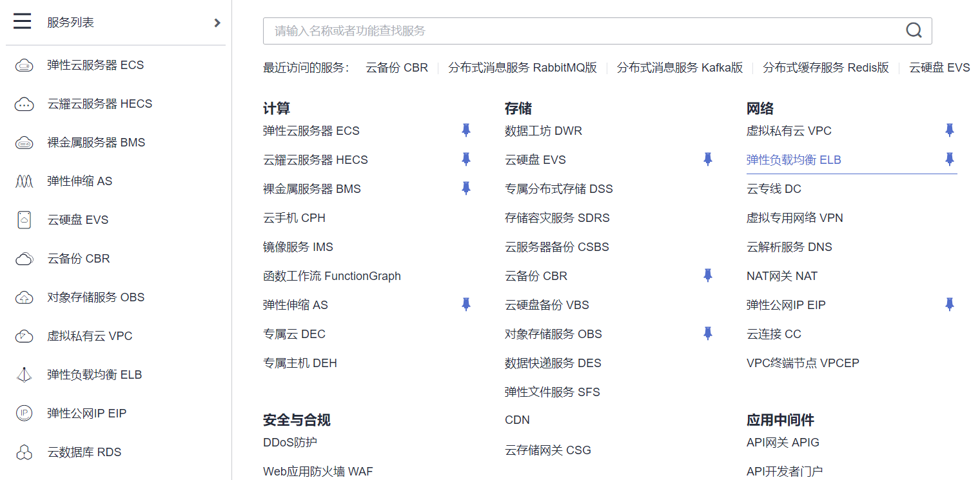Select the 裸金属服务器 BMS sidebar icon
Viewport: 980px width, 480px height.
point(24,143)
